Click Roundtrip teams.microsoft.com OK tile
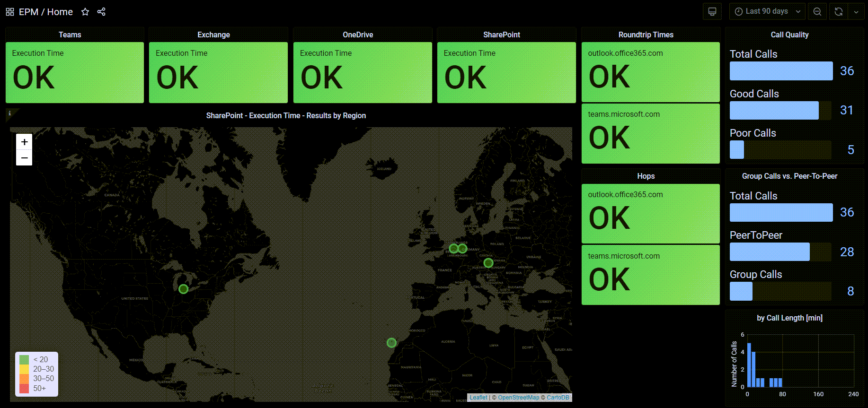This screenshot has width=868, height=408. coord(651,133)
